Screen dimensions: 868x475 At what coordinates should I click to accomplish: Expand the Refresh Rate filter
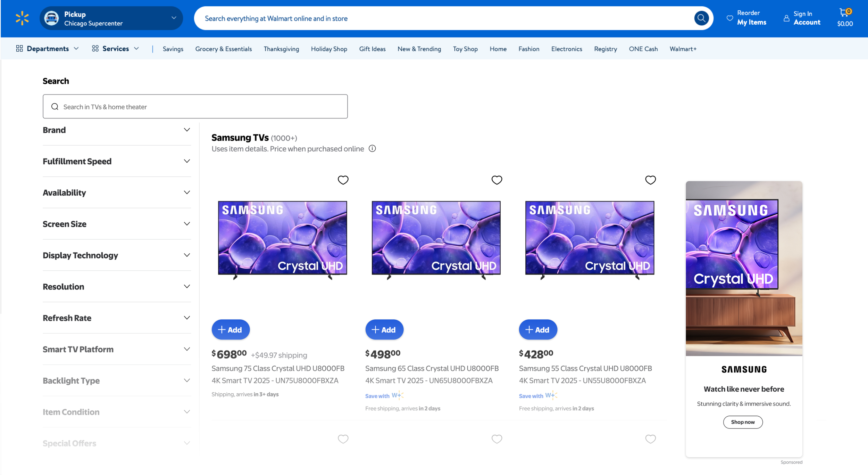[117, 318]
